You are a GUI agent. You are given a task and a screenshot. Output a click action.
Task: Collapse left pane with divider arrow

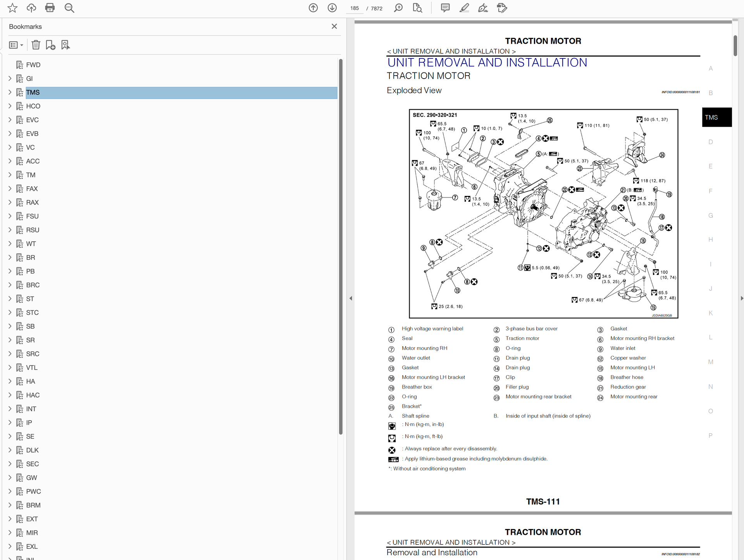pos(351,298)
